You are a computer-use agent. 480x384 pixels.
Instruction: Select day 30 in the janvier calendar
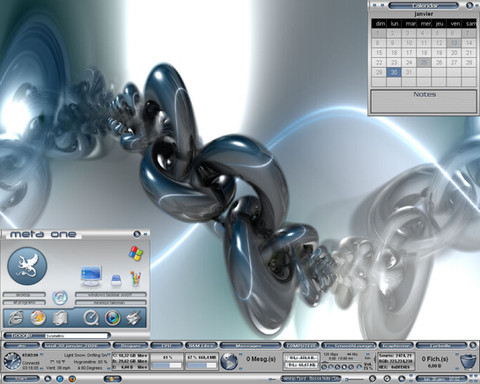point(394,72)
